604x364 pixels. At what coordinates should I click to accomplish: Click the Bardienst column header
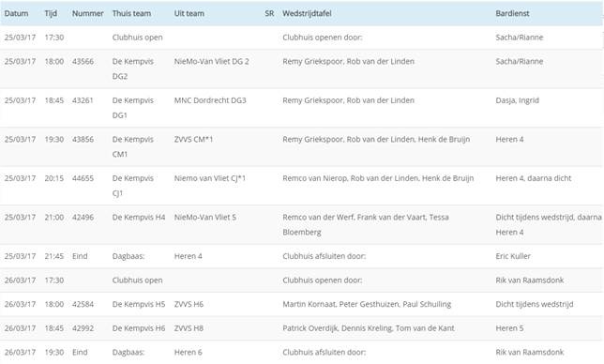(x=512, y=13)
